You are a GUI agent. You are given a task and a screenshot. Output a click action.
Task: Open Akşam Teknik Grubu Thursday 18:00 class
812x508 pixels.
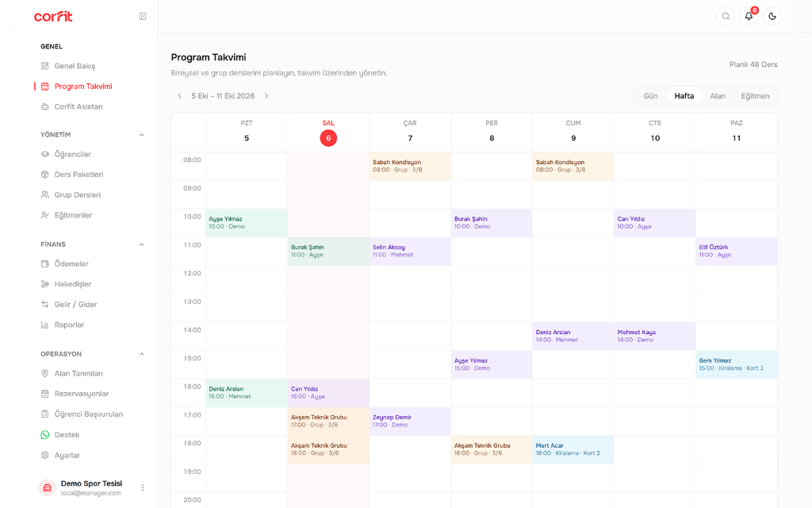click(x=492, y=449)
